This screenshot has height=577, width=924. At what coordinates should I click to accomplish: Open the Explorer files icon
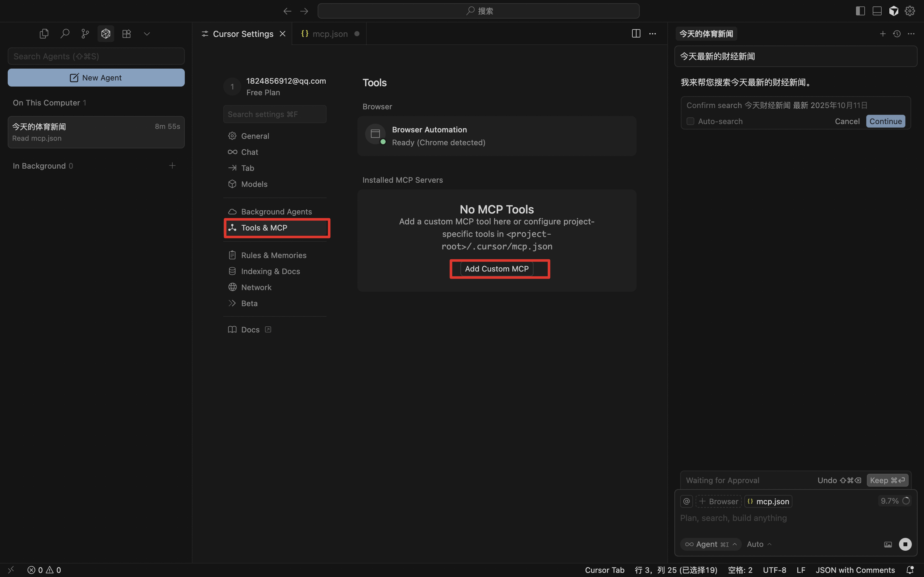44,34
